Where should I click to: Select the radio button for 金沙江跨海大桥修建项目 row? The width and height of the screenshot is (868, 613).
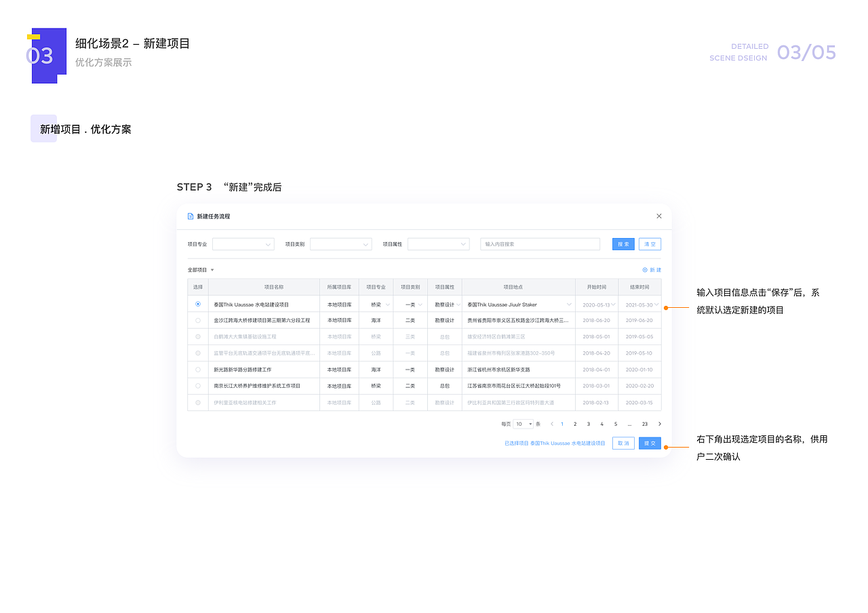point(197,320)
